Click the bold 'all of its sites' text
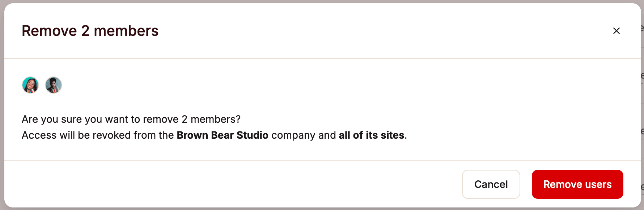The width and height of the screenshot is (644, 210). pos(371,135)
